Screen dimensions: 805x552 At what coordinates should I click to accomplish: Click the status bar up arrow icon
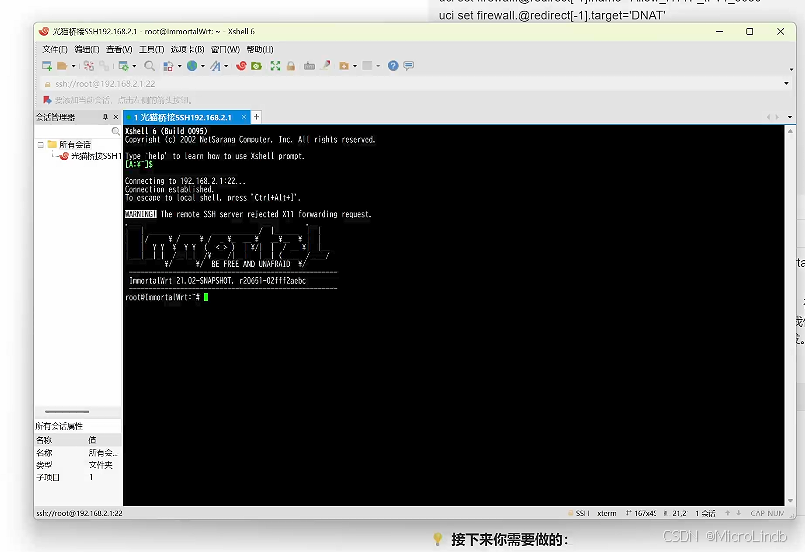[x=727, y=513]
